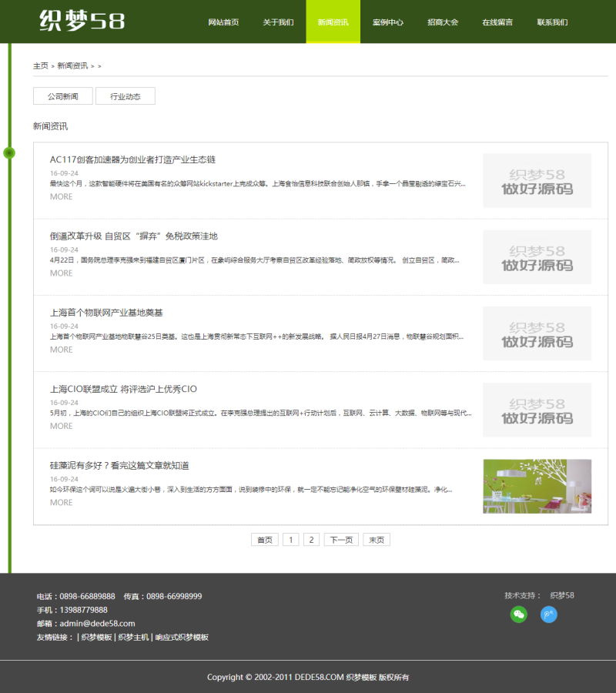This screenshot has height=693, width=616.
Task: Open thumbnail of the 自贸区 article
Action: (537, 256)
